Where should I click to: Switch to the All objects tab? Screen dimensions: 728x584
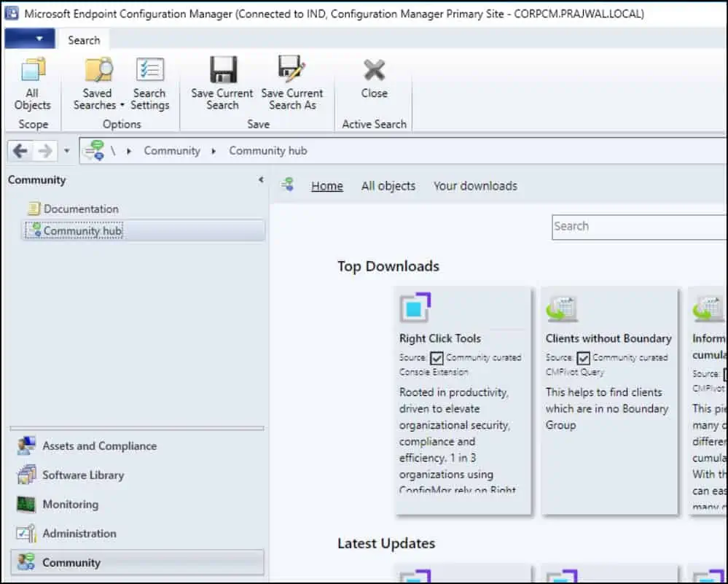pos(388,186)
